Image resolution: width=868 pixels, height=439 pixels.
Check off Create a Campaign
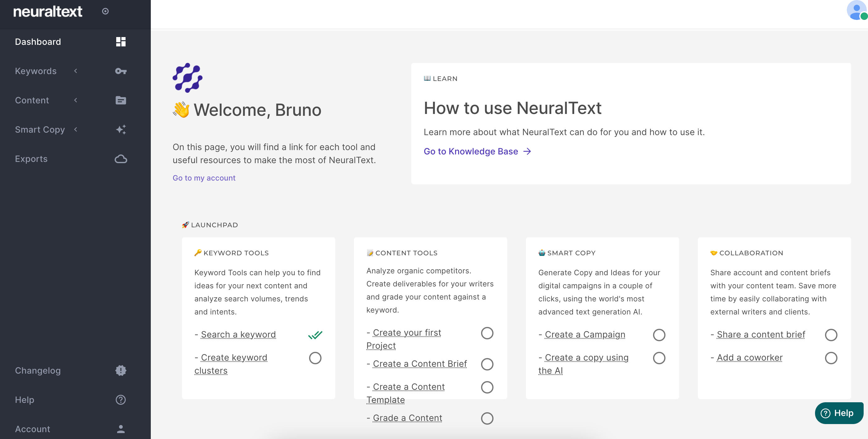click(x=660, y=335)
